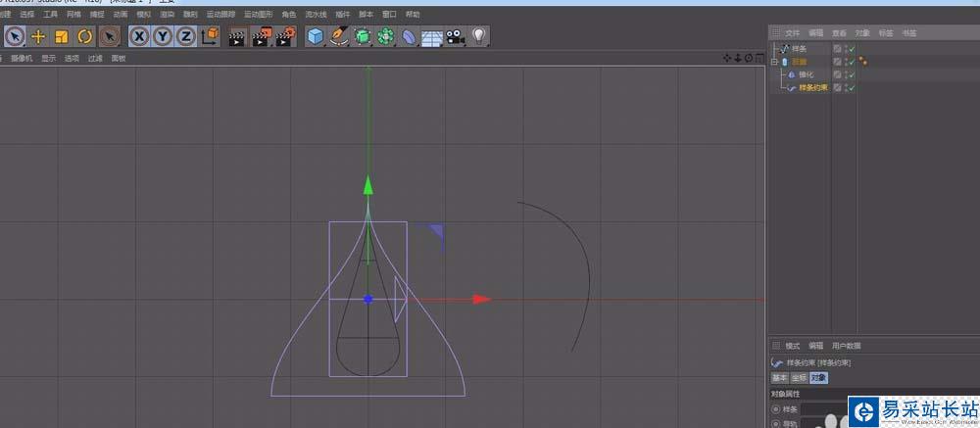Activate the Scale tool
980x428 pixels.
[x=61, y=37]
